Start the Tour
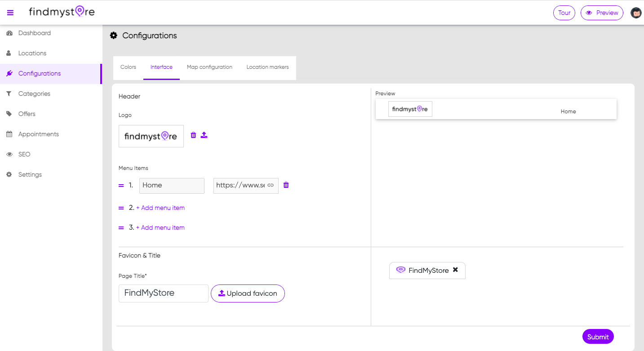 [x=564, y=13]
